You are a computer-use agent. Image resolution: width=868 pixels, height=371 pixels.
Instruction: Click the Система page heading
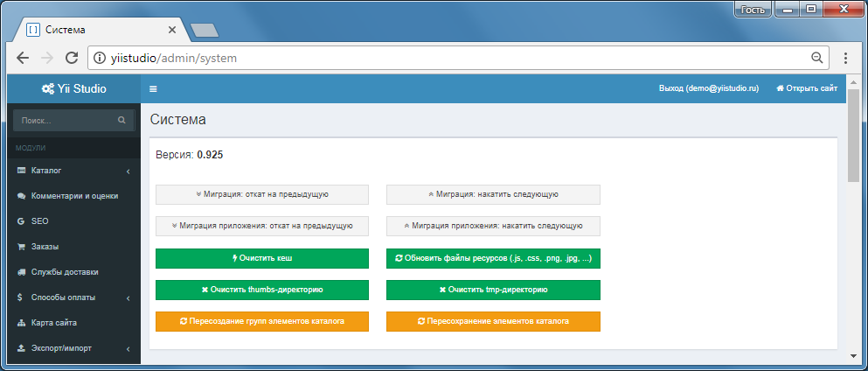point(178,120)
